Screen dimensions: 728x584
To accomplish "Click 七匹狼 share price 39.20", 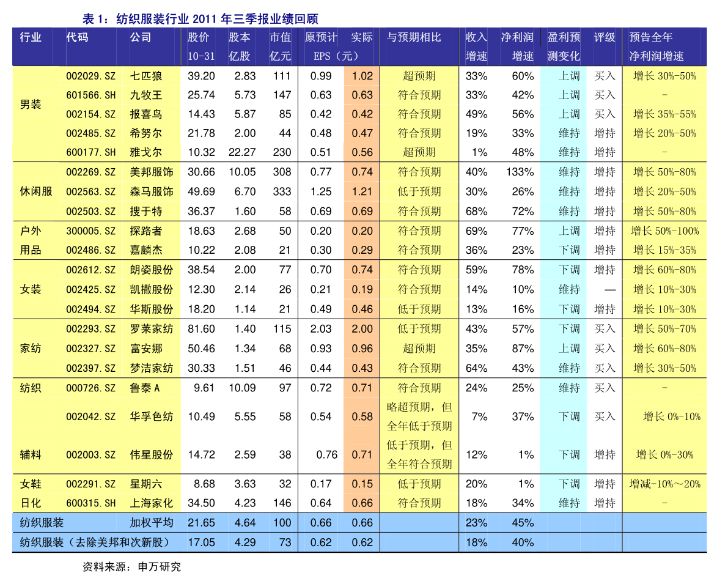I will (x=201, y=76).
